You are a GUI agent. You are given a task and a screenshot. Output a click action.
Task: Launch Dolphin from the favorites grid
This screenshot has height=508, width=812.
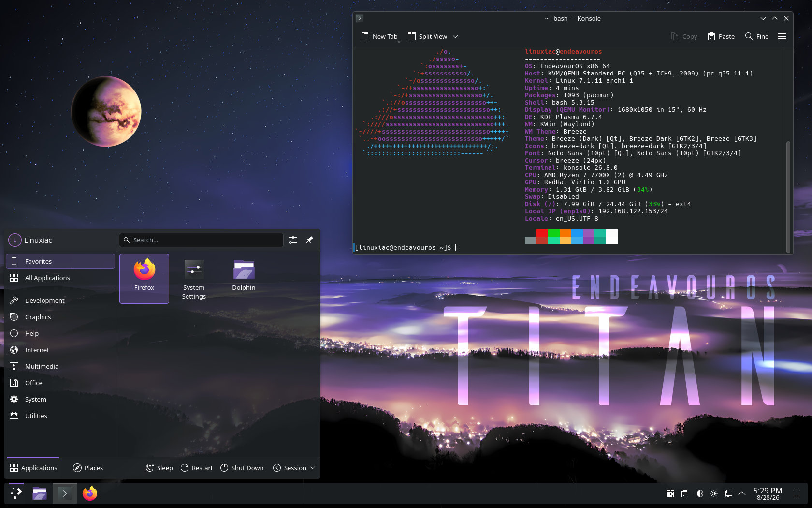click(244, 279)
